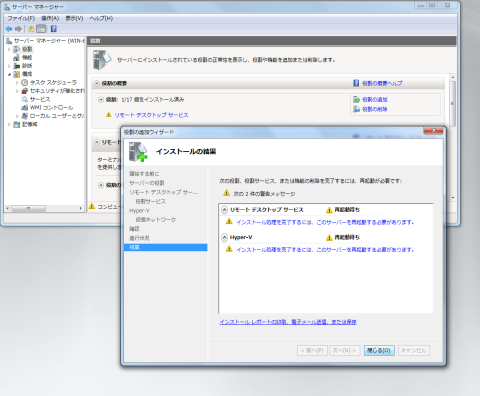Toggle the Show/Hide Console Tree toolbar icon

(x=41, y=29)
